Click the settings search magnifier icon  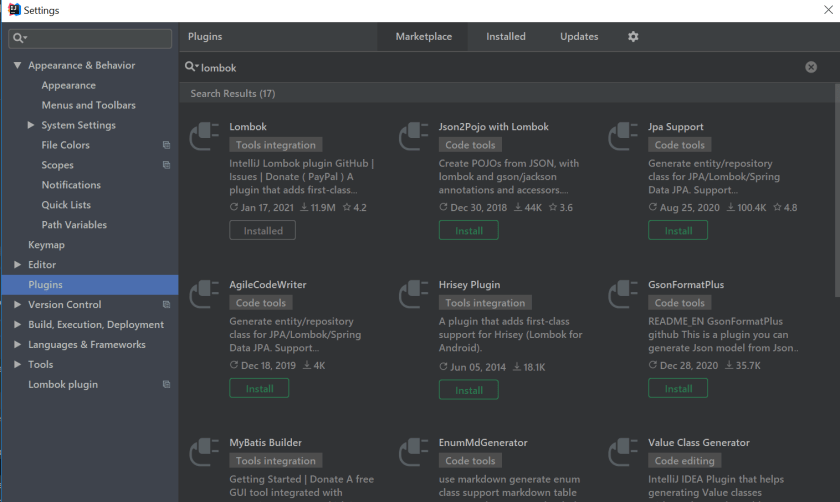pyautogui.click(x=19, y=38)
